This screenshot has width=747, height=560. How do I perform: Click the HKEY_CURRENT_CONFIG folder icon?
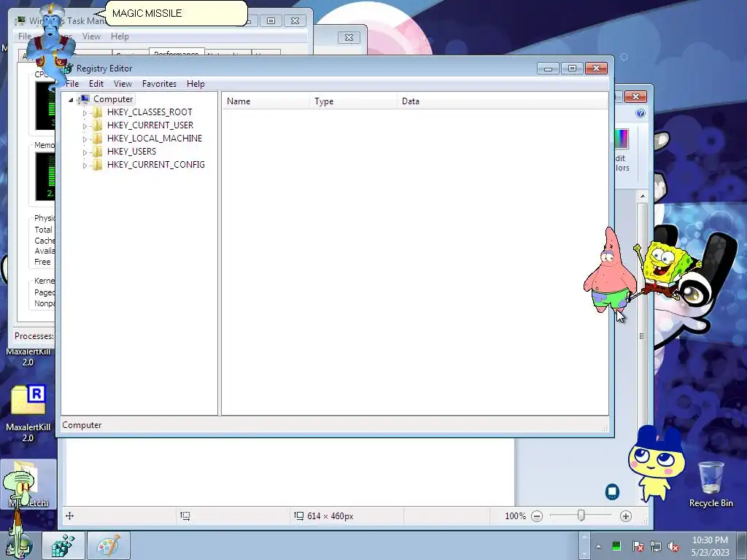click(97, 165)
